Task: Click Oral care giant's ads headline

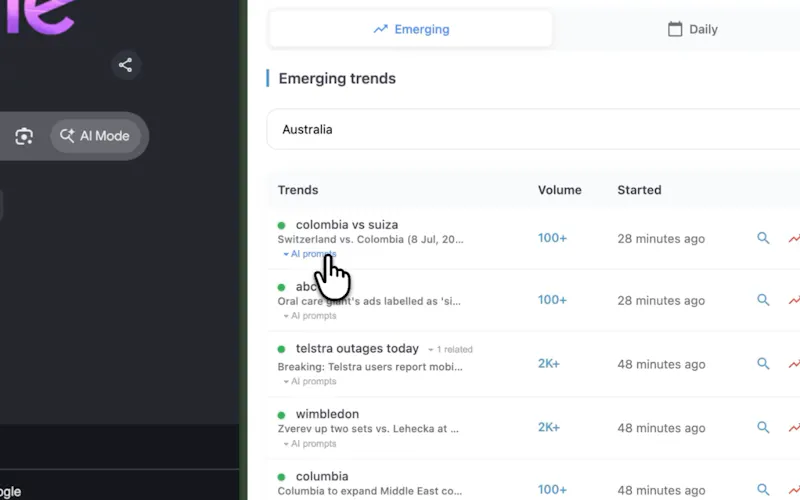Action: [x=369, y=302]
